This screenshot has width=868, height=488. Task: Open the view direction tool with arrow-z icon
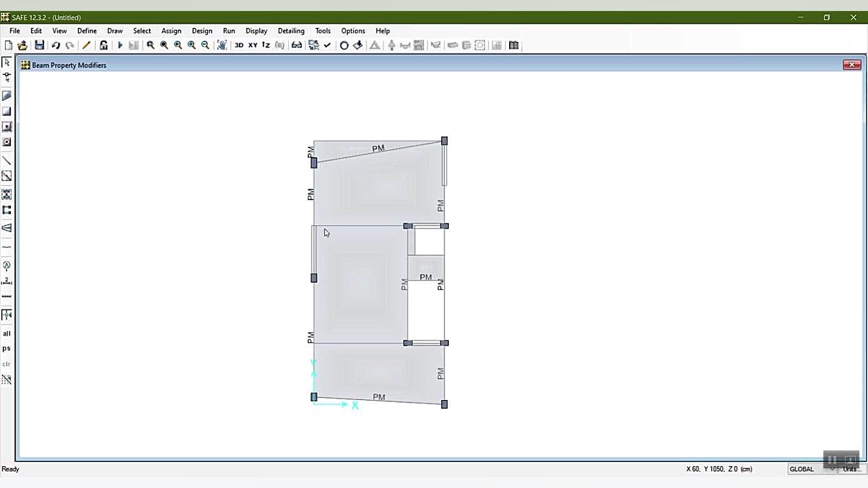(266, 45)
